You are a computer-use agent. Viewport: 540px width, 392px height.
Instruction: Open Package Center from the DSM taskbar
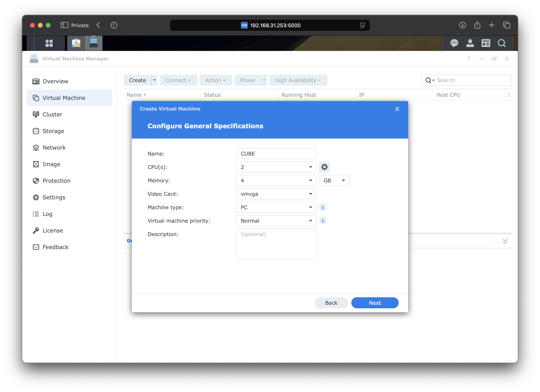tap(76, 43)
